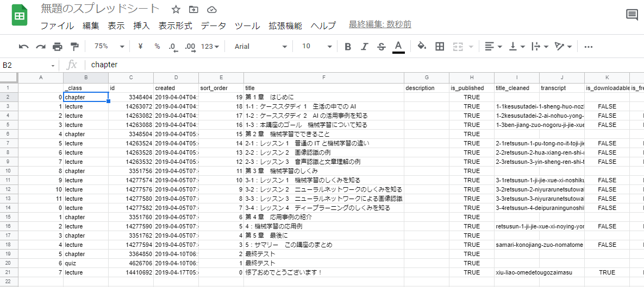Open the Arial font dropdown
The height and width of the screenshot is (287, 644).
260,46
